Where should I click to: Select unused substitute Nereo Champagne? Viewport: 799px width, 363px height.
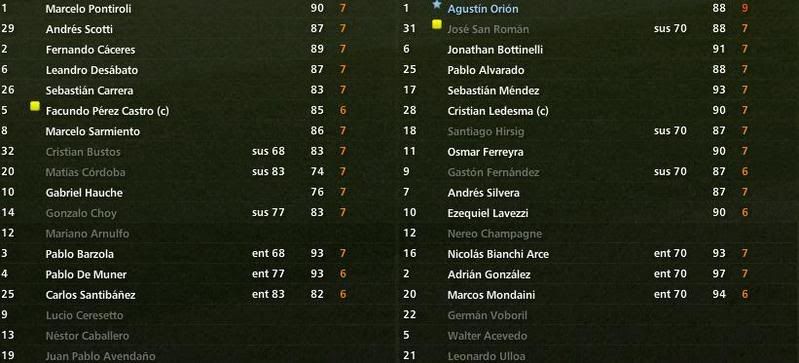click(494, 234)
